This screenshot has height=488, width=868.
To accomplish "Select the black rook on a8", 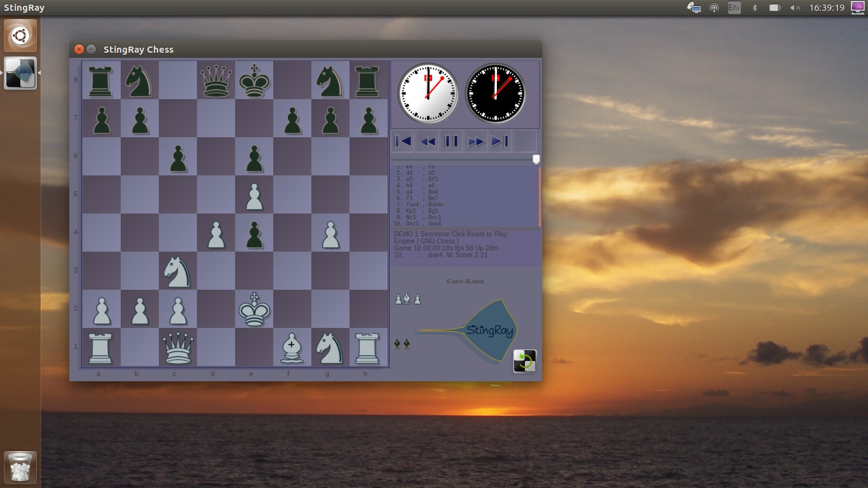I will pos(102,80).
